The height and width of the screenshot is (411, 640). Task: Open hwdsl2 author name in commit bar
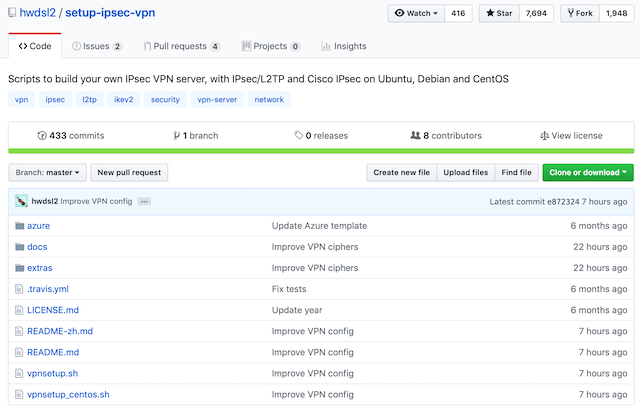pyautogui.click(x=45, y=201)
